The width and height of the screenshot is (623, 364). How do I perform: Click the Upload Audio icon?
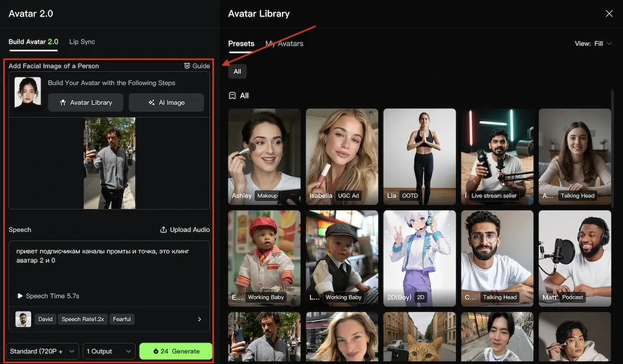tap(164, 230)
